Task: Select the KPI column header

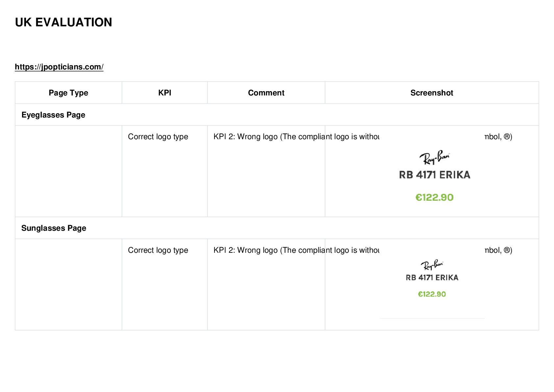Action: (164, 93)
